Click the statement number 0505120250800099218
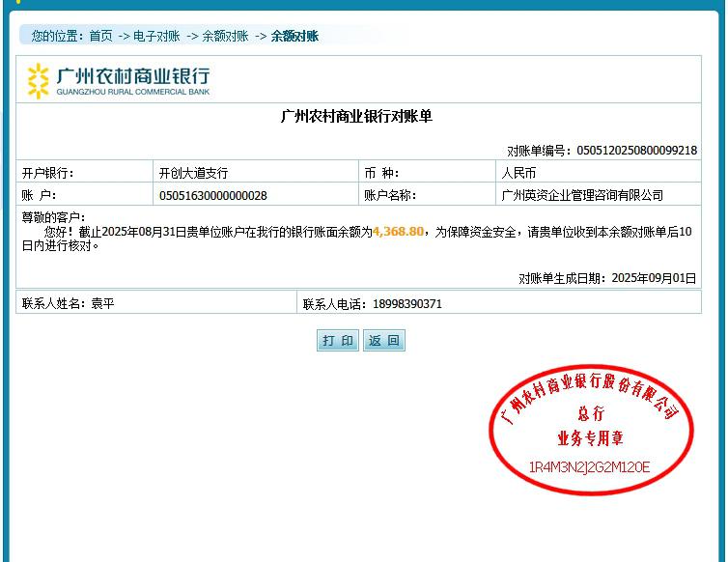728x562 pixels. click(x=636, y=151)
